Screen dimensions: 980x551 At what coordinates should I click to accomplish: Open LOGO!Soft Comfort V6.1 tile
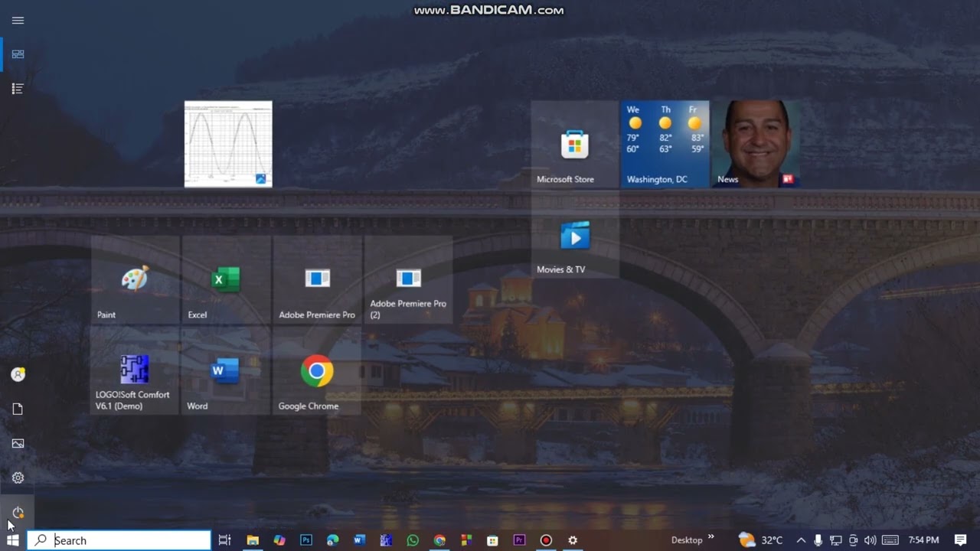coord(136,370)
